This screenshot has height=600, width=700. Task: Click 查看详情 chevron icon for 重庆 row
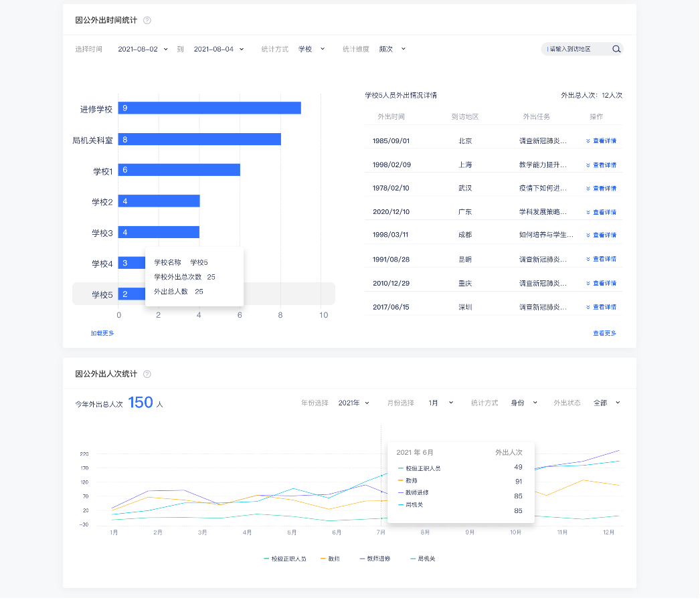(x=588, y=284)
